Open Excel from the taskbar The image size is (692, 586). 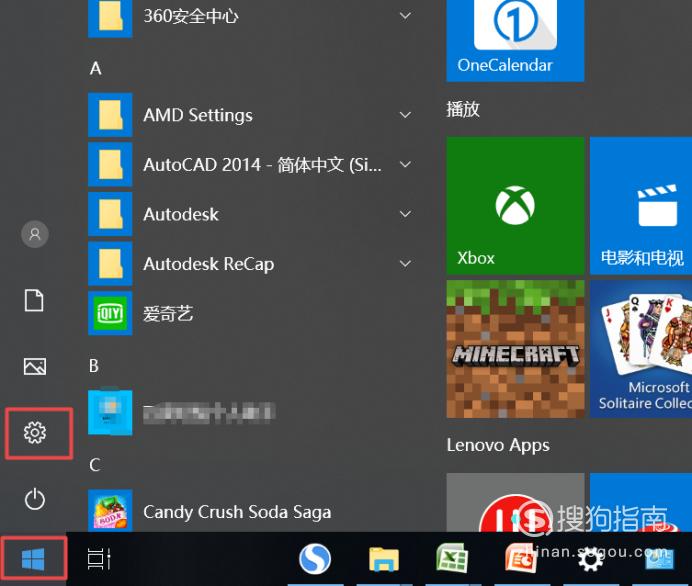click(452, 559)
